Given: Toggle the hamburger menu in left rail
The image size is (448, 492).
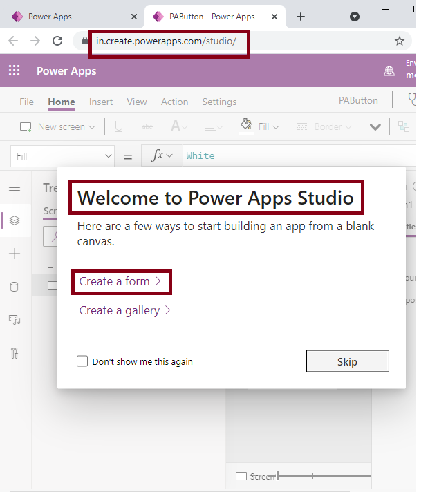Looking at the screenshot, I should [x=15, y=188].
